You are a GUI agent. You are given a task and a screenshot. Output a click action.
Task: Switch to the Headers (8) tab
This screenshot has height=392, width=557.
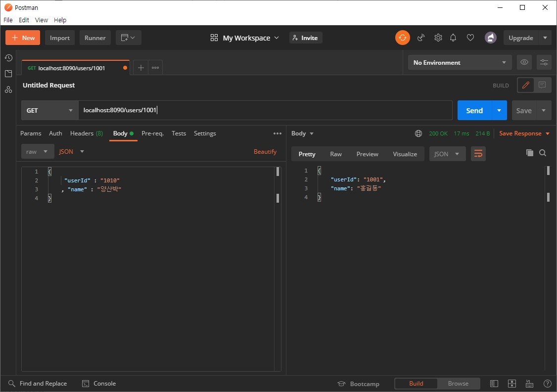pos(87,133)
